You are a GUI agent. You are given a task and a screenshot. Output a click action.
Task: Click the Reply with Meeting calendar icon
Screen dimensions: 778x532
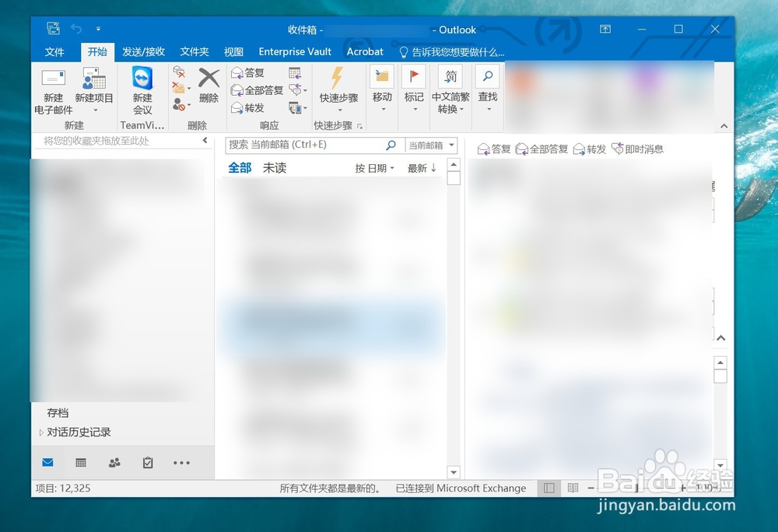295,73
